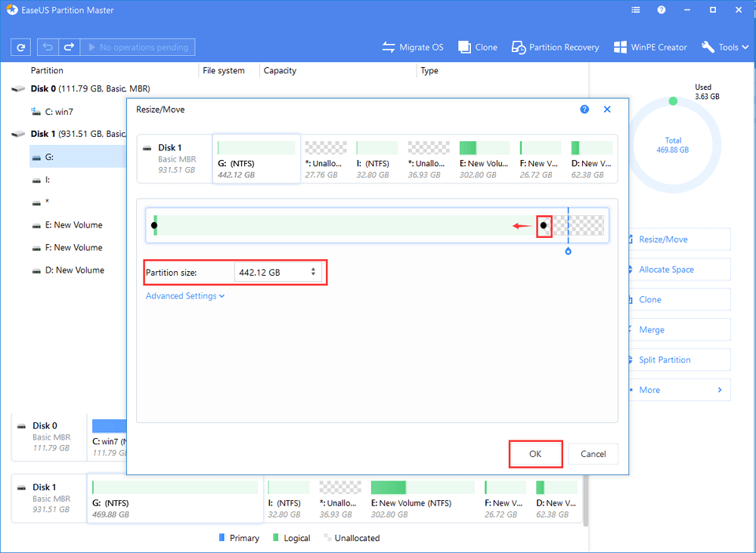The height and width of the screenshot is (553, 756).
Task: Click the vertical scrollbar beside disk map
Action: (585, 501)
